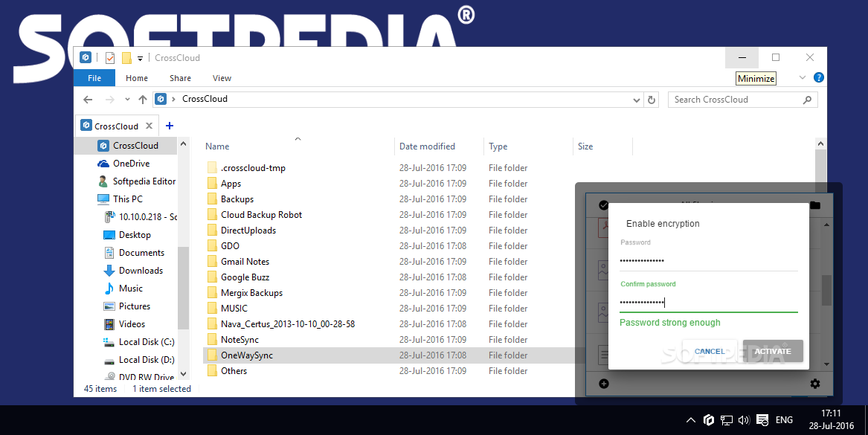Screen dimensions: 868x435
Task: Cancel the Enable encryption dialog
Action: [x=710, y=352]
